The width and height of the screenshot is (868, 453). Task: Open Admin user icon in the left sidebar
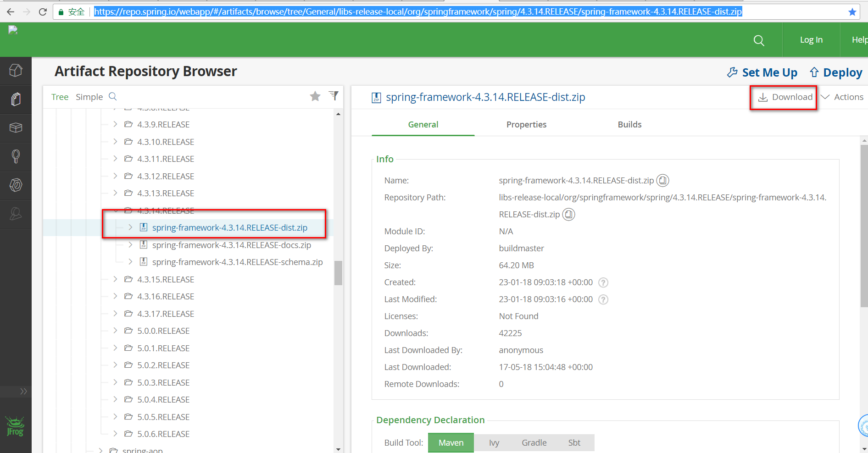16,214
